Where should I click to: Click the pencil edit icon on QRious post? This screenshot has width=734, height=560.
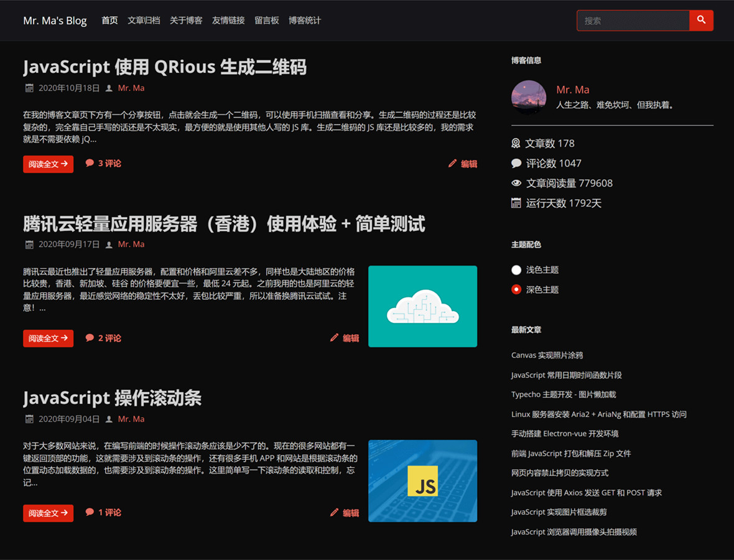coord(452,164)
